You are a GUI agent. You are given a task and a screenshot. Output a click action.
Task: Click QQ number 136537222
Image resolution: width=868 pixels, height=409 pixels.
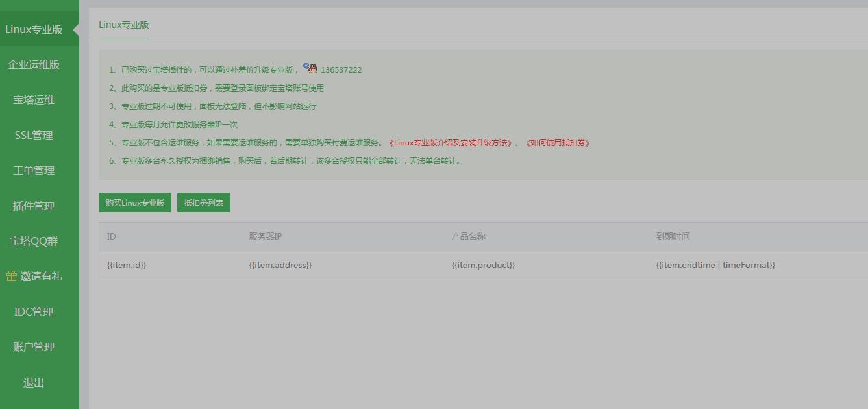[x=341, y=69]
